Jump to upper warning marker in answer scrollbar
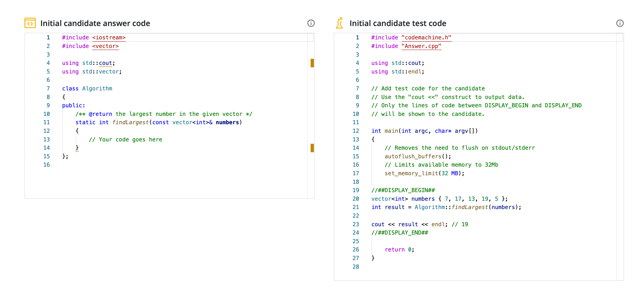Image resolution: width=644 pixels, height=295 pixels. (x=312, y=63)
